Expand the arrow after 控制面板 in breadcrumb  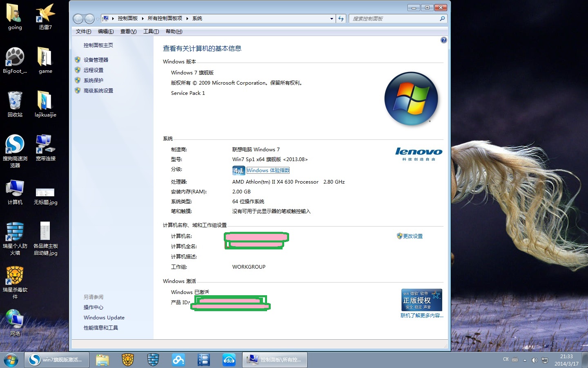(143, 18)
